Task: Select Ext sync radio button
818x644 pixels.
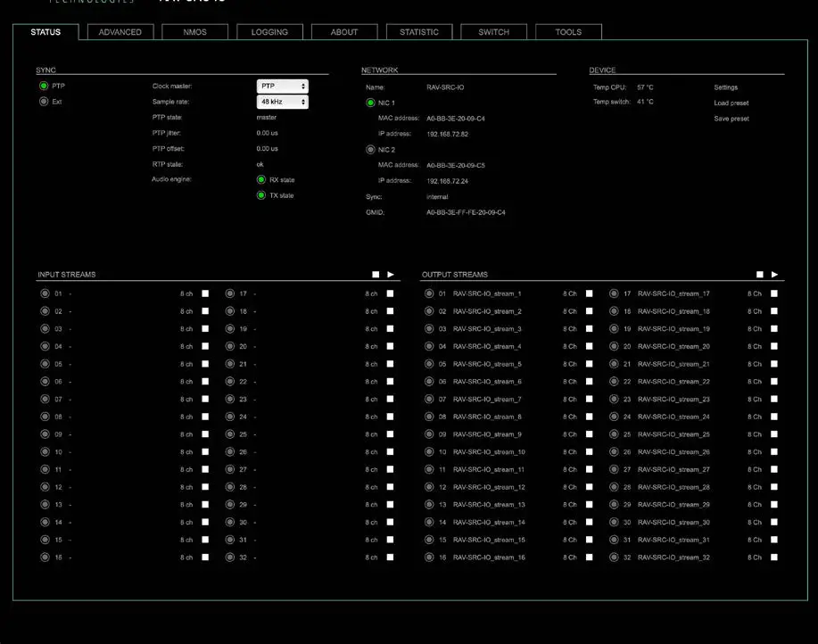Action: (x=44, y=101)
